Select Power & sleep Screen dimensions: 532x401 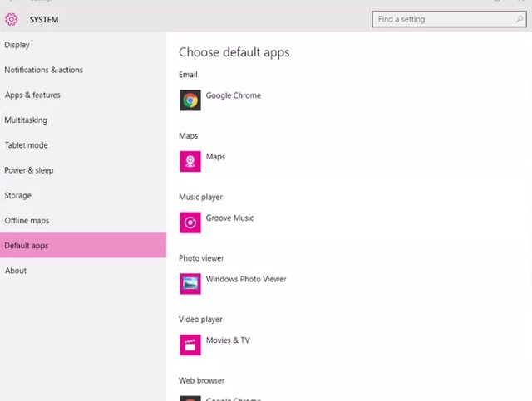pyautogui.click(x=83, y=170)
